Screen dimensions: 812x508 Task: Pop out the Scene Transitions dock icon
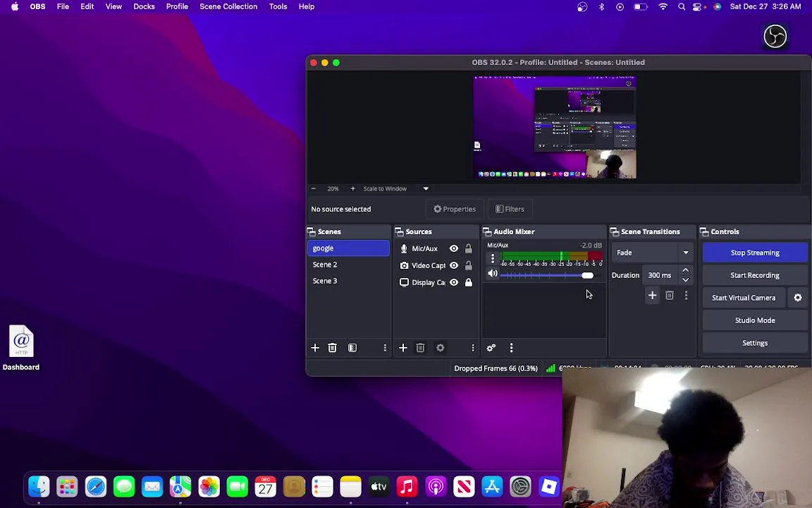pos(615,231)
